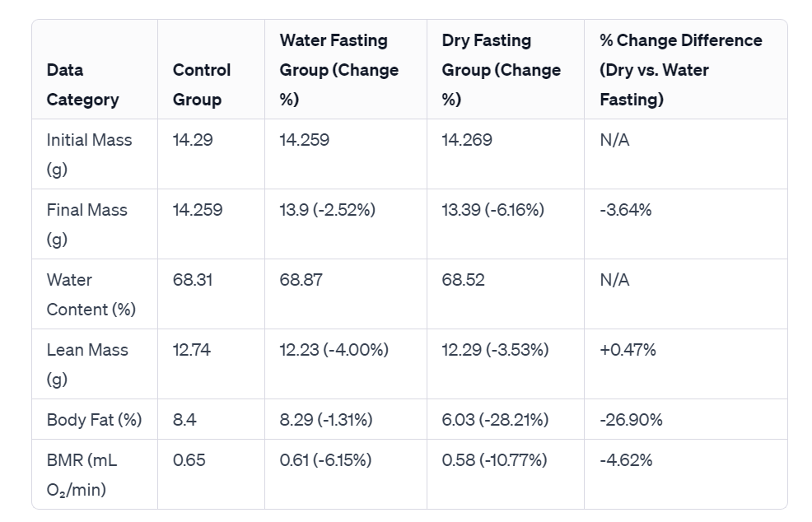Image resolution: width=812 pixels, height=522 pixels.
Task: Click the % Change Difference header
Action: (x=680, y=70)
